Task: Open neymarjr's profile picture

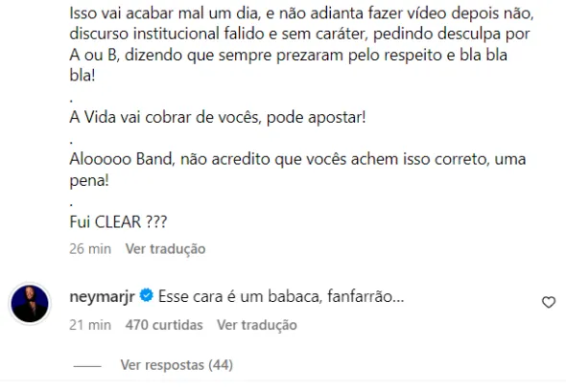Action: tap(30, 304)
